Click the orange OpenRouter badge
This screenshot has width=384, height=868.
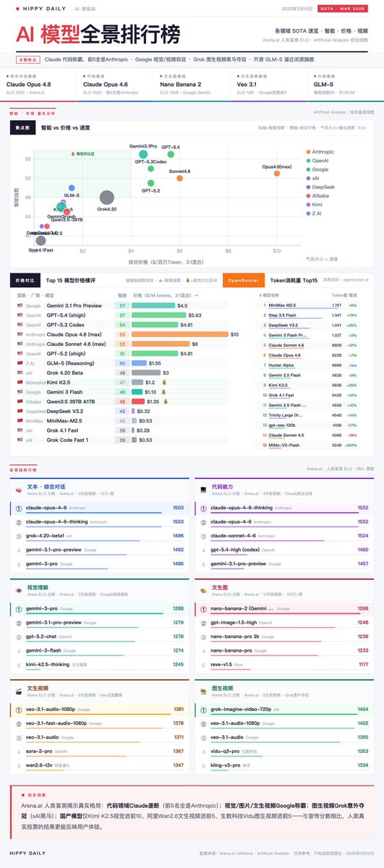click(244, 278)
